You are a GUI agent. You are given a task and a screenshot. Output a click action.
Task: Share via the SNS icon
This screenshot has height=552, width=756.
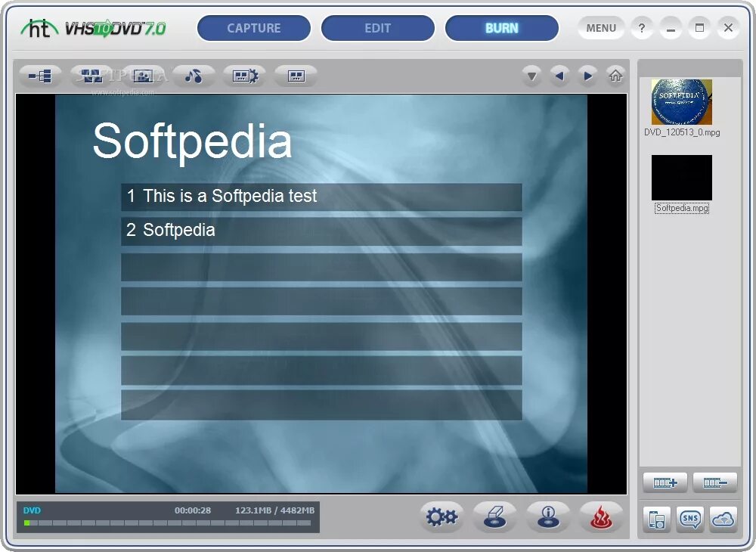690,519
